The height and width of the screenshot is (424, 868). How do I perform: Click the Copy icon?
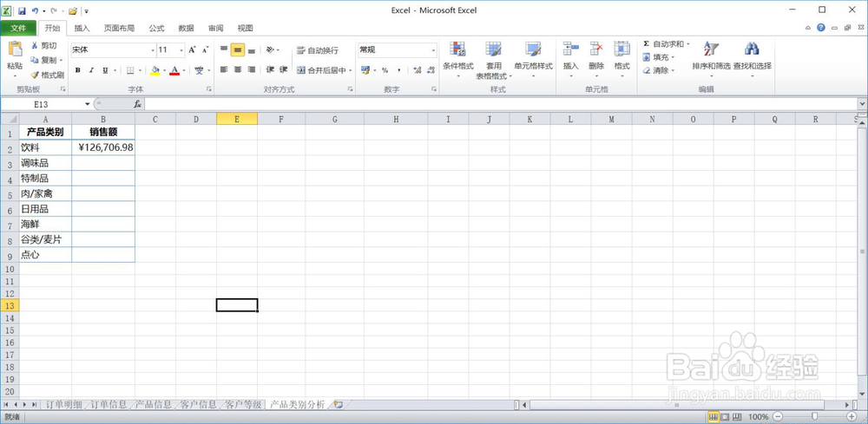[35, 60]
